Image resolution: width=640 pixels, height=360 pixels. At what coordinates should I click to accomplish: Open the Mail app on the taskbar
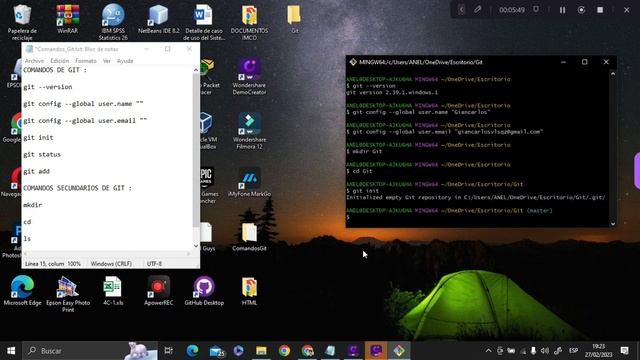tap(216, 351)
